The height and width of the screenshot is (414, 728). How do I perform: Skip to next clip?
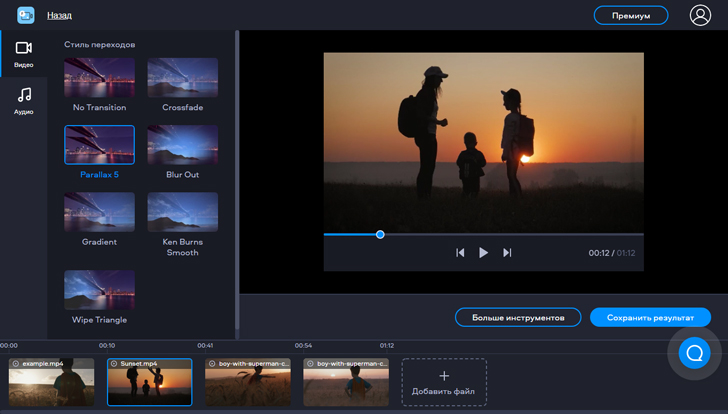pyautogui.click(x=507, y=253)
